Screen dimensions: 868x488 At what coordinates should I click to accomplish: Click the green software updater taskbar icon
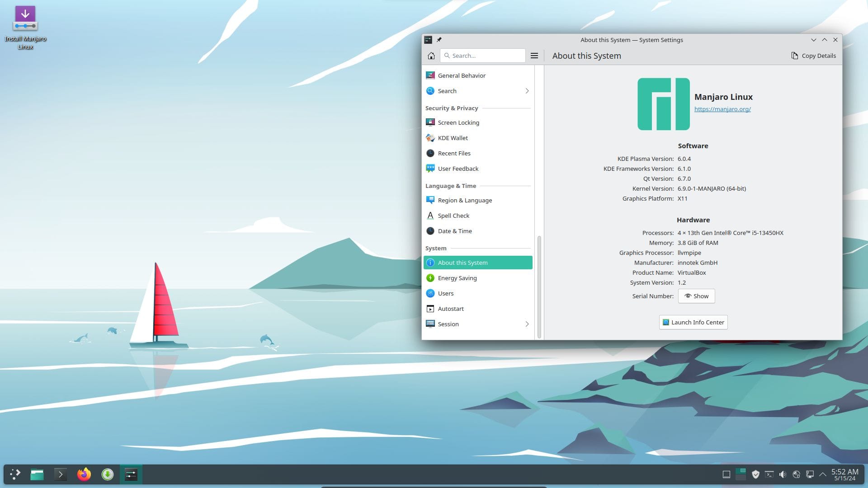[x=107, y=474]
